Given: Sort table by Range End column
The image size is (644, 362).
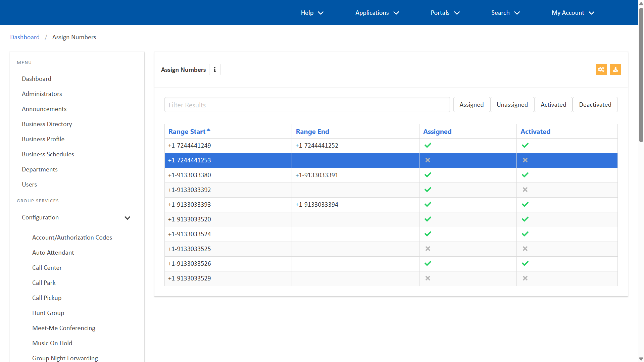Looking at the screenshot, I should pyautogui.click(x=312, y=132).
